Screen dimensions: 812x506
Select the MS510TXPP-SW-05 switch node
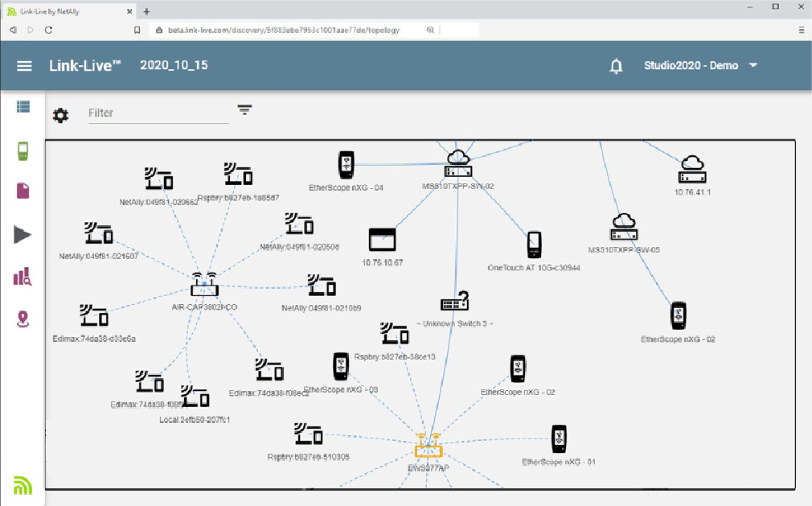[624, 227]
